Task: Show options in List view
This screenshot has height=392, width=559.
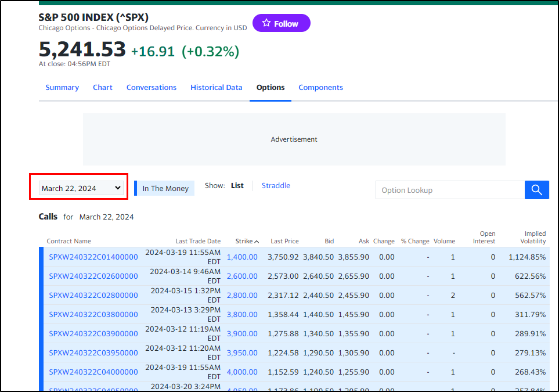Action: (237, 185)
